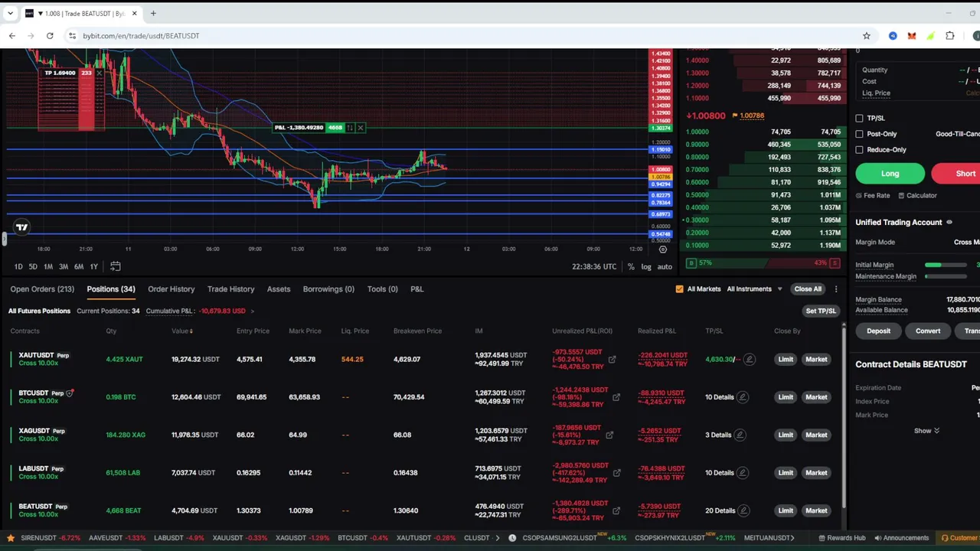Image resolution: width=980 pixels, height=551 pixels.
Task: Open the Calculator tool
Action: pyautogui.click(x=917, y=195)
